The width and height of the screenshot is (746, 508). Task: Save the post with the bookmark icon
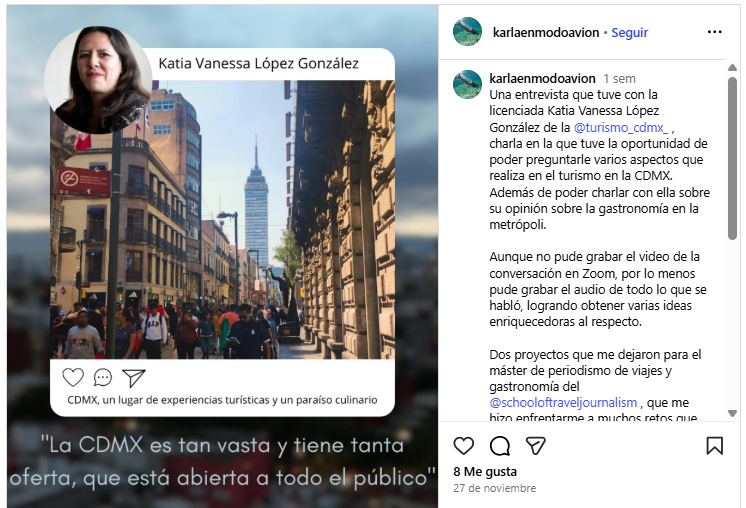pyautogui.click(x=715, y=446)
